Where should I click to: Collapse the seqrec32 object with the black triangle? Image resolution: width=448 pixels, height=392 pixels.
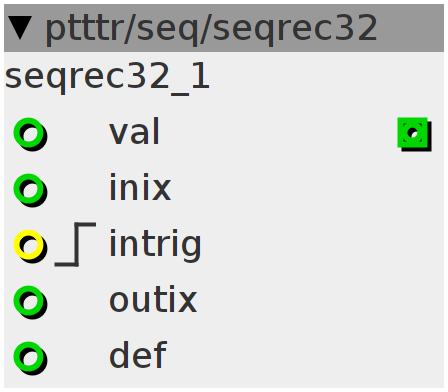pyautogui.click(x=20, y=28)
